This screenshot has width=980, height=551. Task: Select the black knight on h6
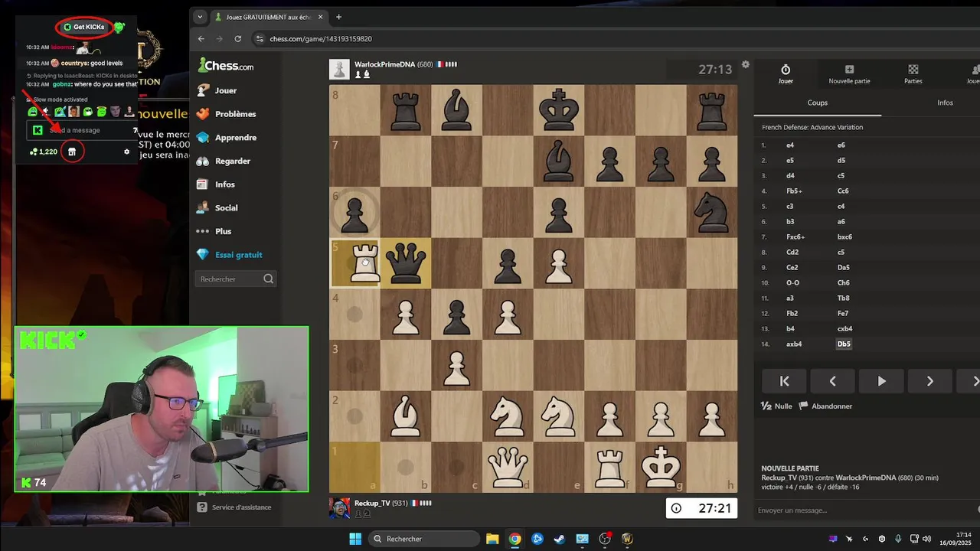(713, 212)
